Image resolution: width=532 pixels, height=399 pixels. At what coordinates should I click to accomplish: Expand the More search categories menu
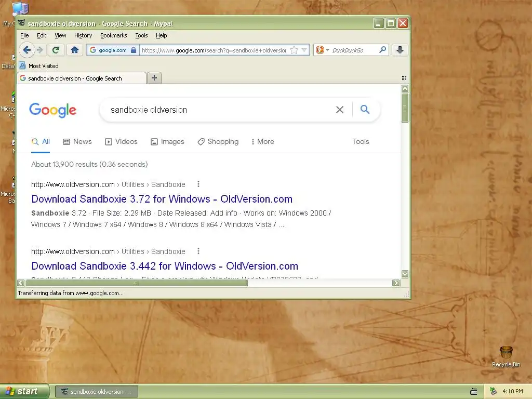(262, 141)
